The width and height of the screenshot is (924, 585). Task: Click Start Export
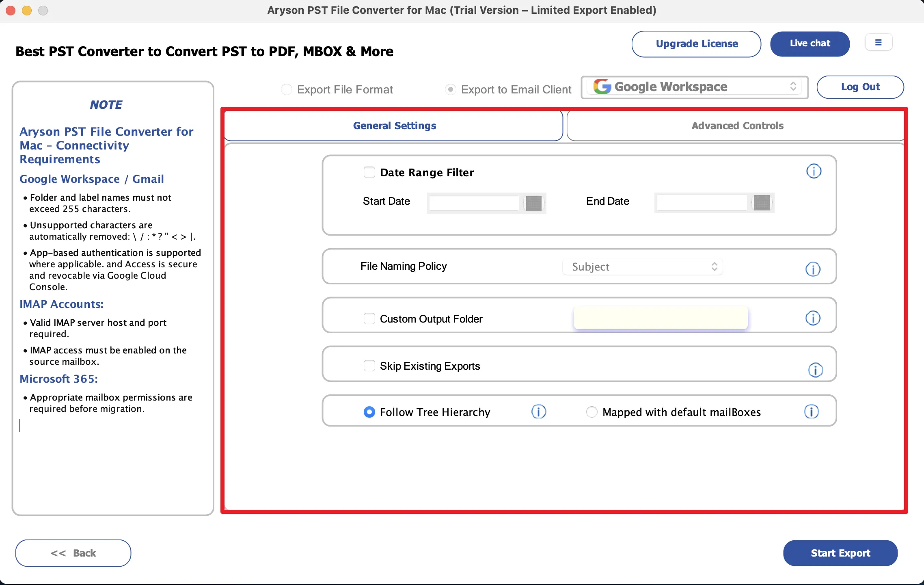click(x=840, y=553)
